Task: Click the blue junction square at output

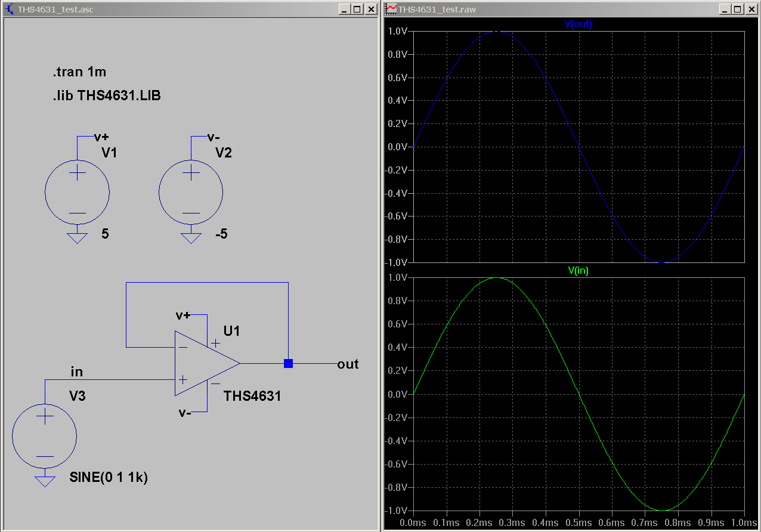Action: pyautogui.click(x=288, y=363)
